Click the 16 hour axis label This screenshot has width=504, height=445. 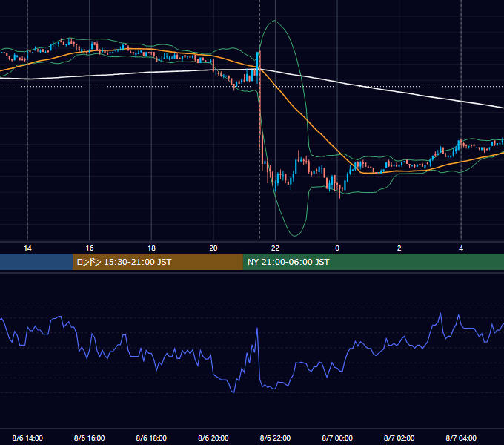click(90, 248)
